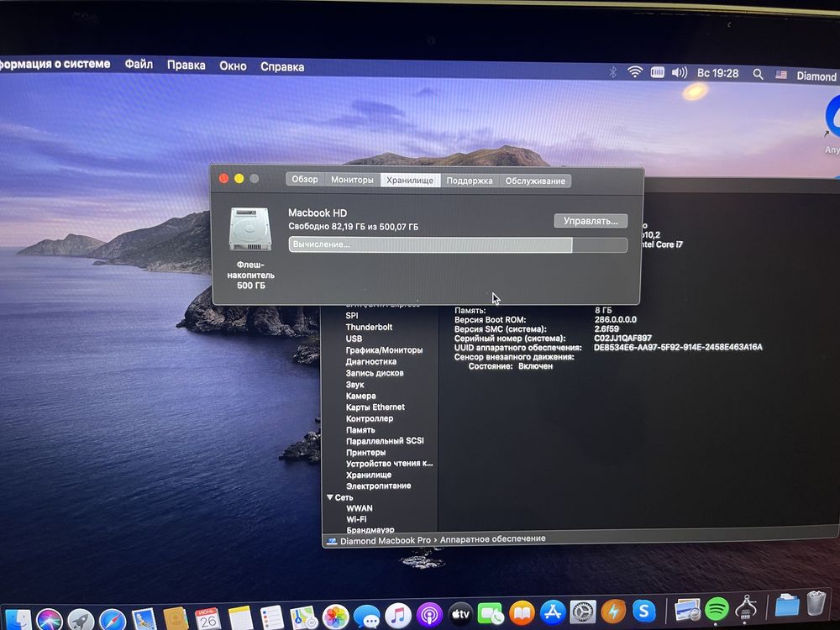840x630 pixels.
Task: Click the clock Вс 19:28
Action: 718,73
